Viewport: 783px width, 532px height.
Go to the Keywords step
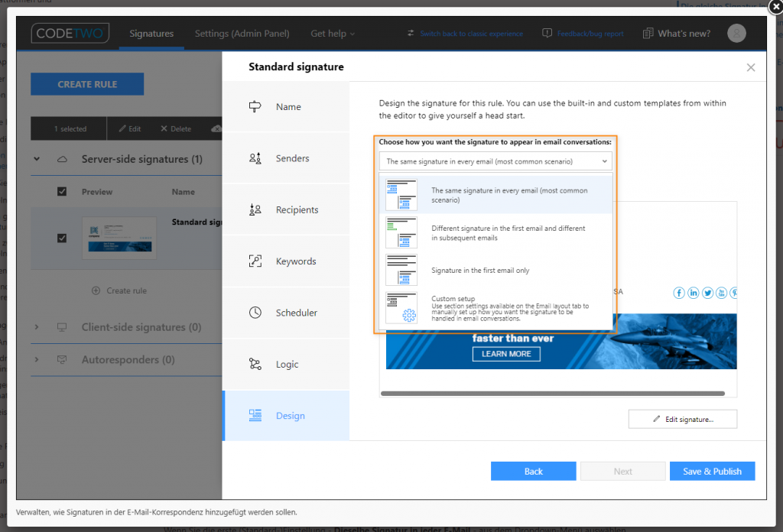[x=286, y=261]
